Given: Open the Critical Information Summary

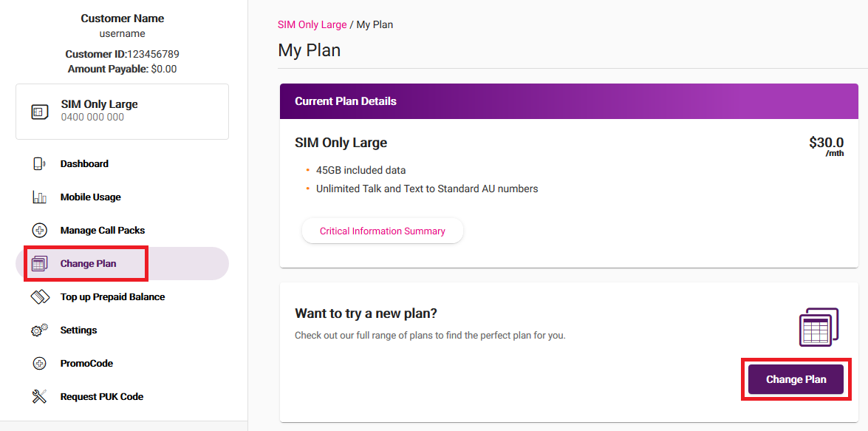Looking at the screenshot, I should [x=383, y=231].
